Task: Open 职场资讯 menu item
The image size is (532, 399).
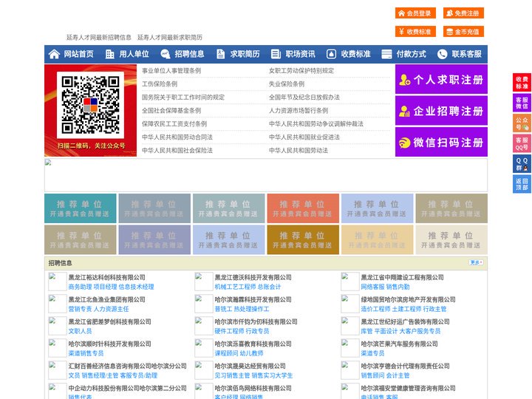Action: pos(300,54)
